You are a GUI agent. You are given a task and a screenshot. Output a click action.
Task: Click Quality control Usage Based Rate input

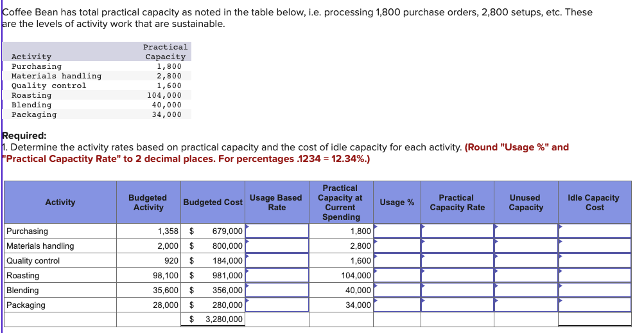[x=277, y=260]
